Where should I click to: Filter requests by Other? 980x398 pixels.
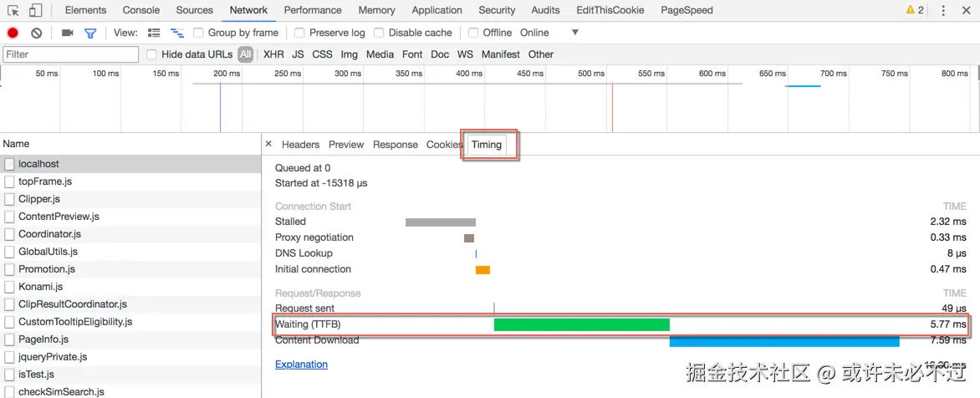pos(541,54)
